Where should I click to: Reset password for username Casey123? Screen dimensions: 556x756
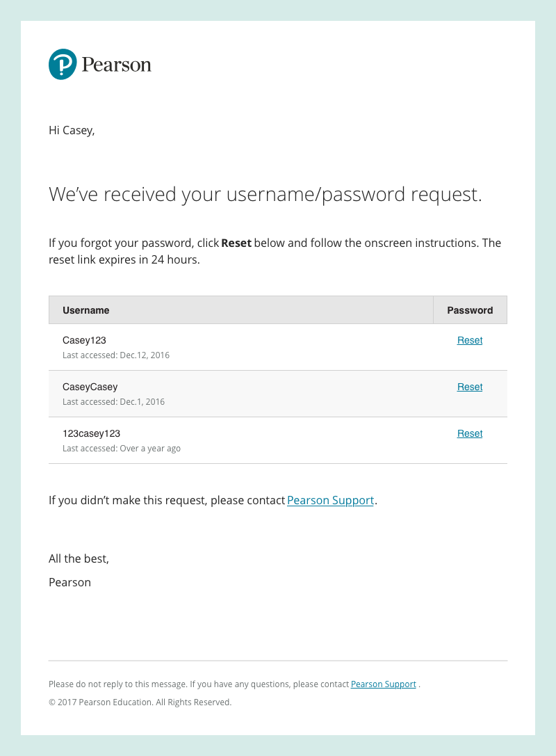click(470, 340)
